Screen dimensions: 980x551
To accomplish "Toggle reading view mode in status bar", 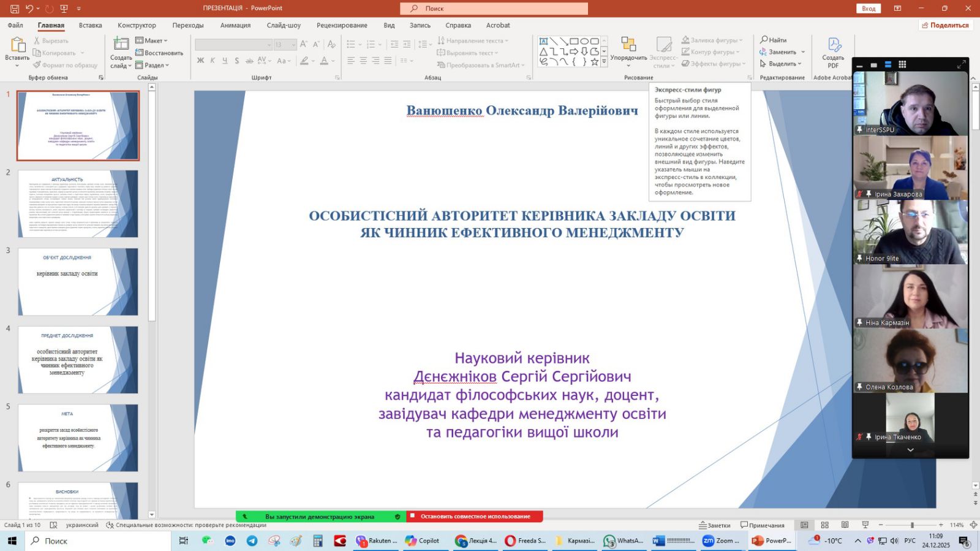I will (845, 525).
